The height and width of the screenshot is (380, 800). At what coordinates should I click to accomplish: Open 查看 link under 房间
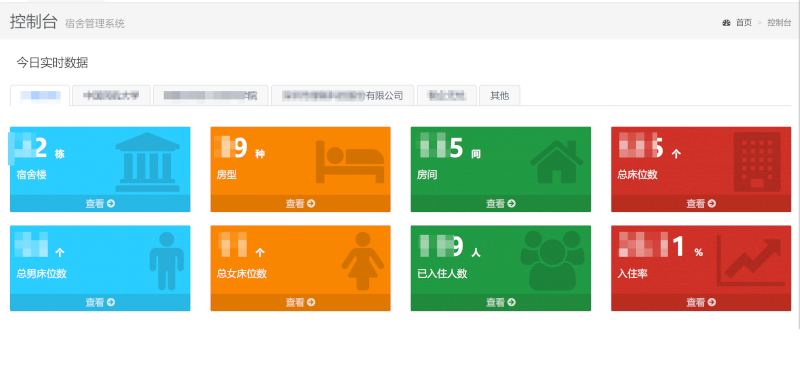(501, 204)
